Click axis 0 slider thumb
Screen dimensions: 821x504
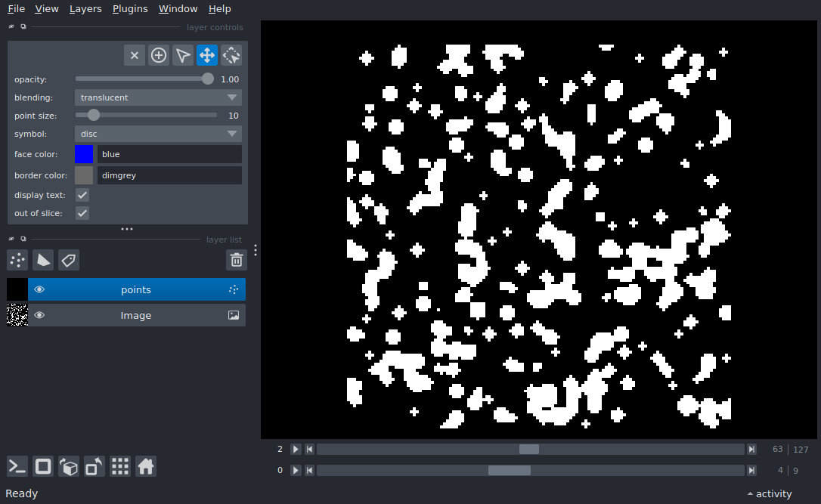tap(510, 470)
